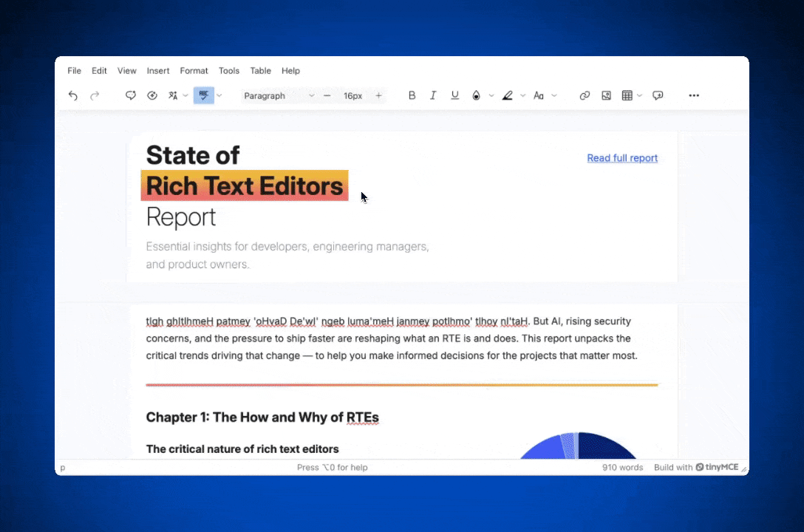Viewport: 804px width, 532px height.
Task: Reveal more toolbar items via ellipsis
Action: (x=694, y=95)
